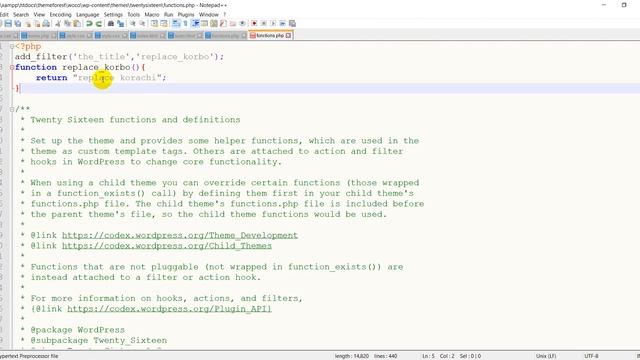Click the 'UTF-8' encoding status field
The height and width of the screenshot is (360, 640).
(x=591, y=356)
